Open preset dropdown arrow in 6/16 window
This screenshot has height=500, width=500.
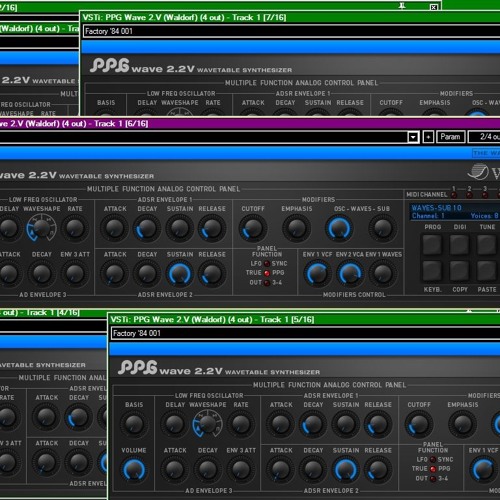413,137
